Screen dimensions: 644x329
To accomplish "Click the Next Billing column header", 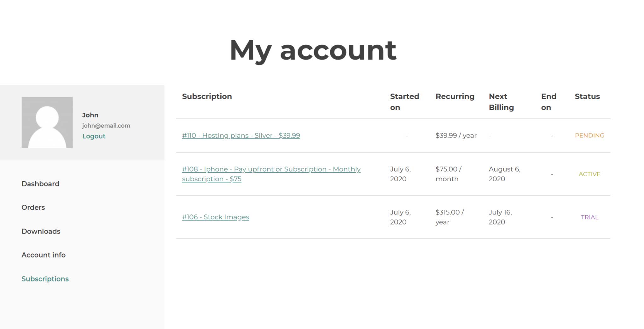I will click(501, 102).
